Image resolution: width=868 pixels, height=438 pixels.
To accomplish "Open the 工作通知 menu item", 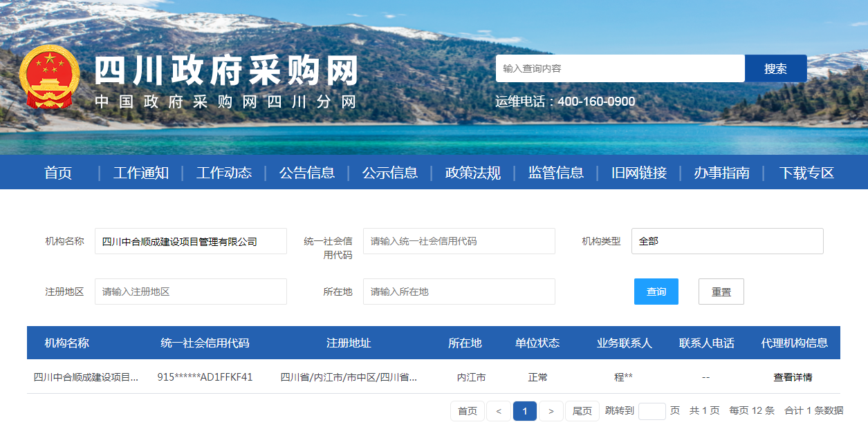I will point(141,173).
